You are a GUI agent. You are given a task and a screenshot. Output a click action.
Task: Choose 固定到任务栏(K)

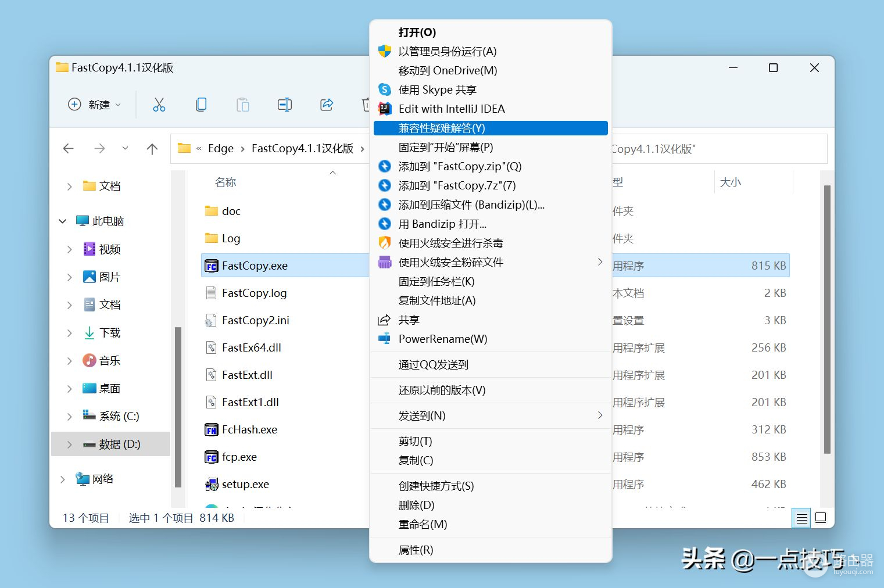tap(491, 282)
